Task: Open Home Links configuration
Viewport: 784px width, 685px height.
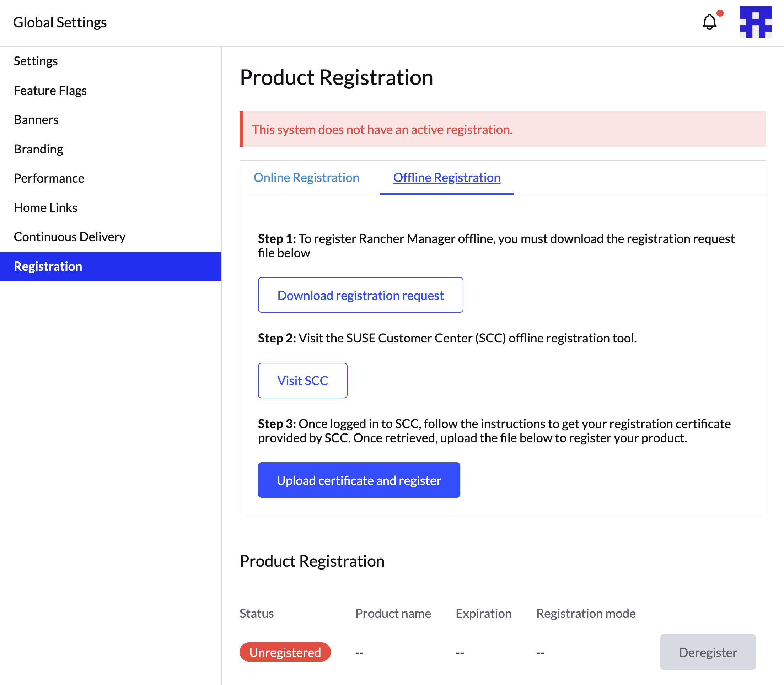Action: coord(45,207)
